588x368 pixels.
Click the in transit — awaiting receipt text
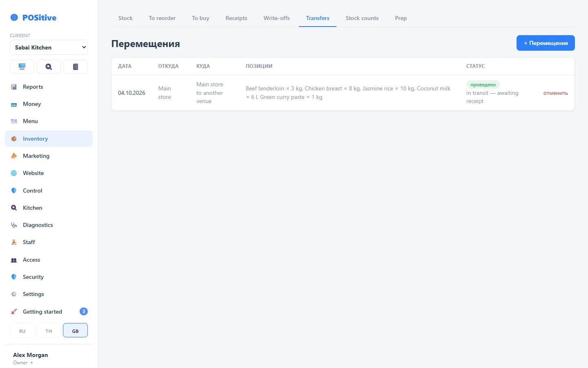pos(492,97)
